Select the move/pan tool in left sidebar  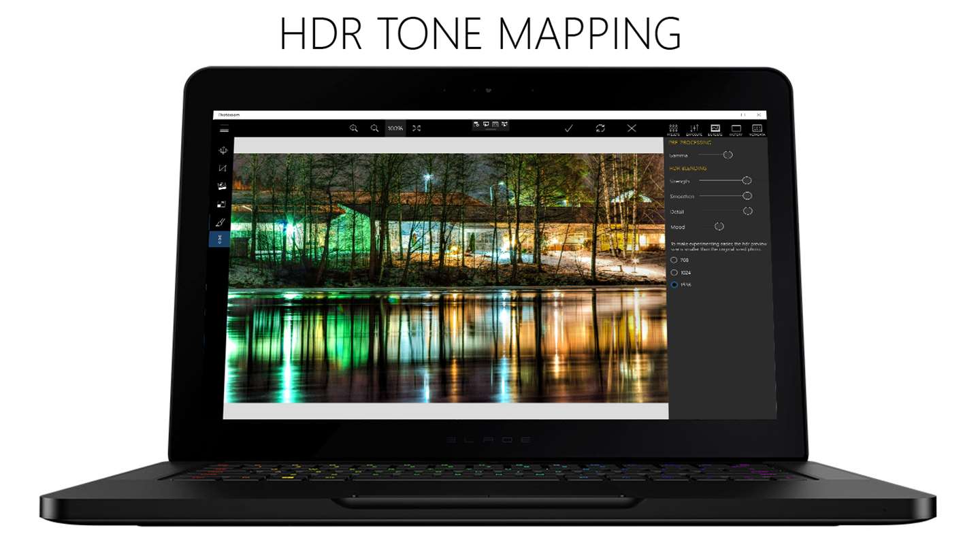(223, 150)
